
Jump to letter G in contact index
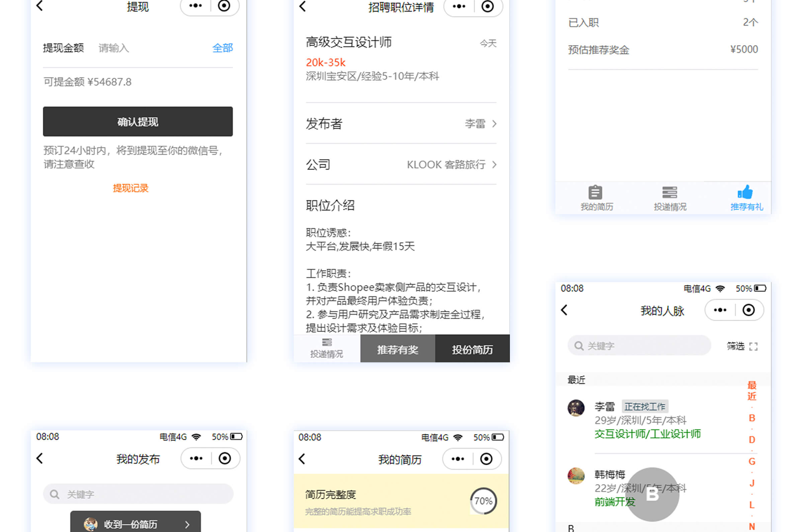[751, 461]
